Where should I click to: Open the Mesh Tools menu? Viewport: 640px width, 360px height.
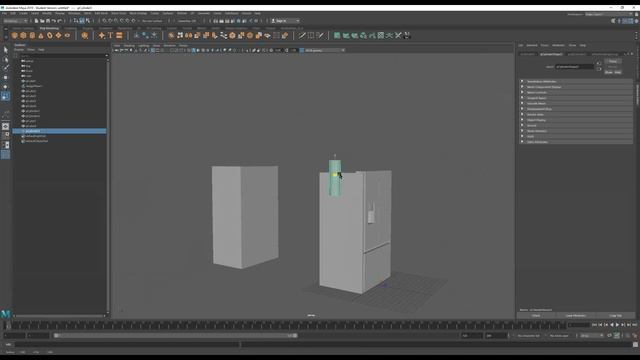coord(119,13)
